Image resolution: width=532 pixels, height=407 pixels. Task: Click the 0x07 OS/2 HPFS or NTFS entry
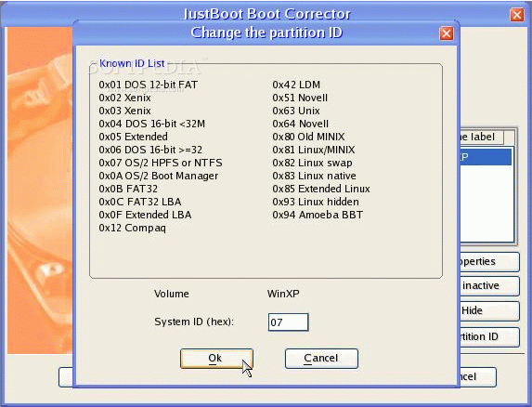pos(161,163)
